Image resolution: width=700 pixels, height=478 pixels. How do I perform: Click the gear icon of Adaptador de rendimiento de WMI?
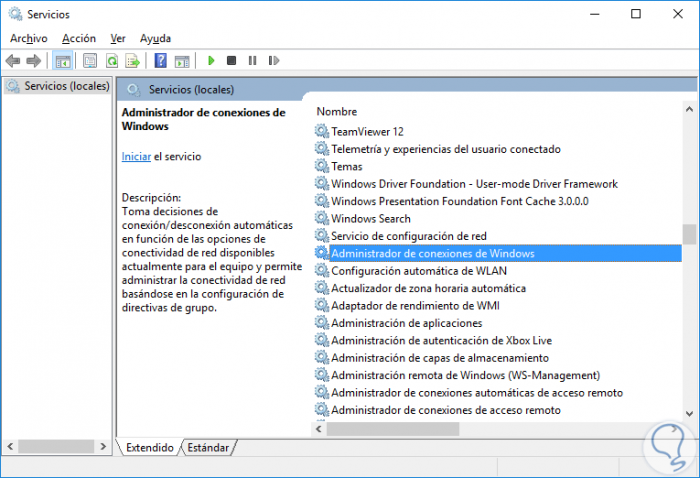point(321,305)
